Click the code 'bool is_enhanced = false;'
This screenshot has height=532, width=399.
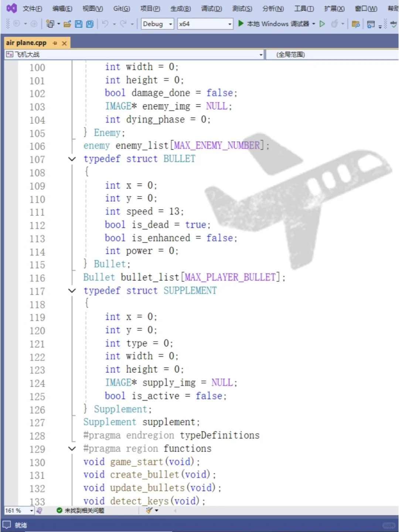coord(171,238)
